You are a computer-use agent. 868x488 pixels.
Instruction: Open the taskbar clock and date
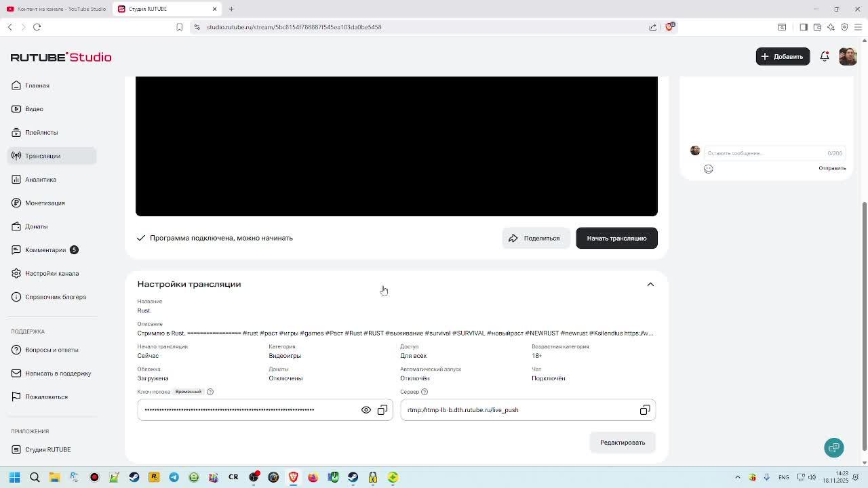836,477
